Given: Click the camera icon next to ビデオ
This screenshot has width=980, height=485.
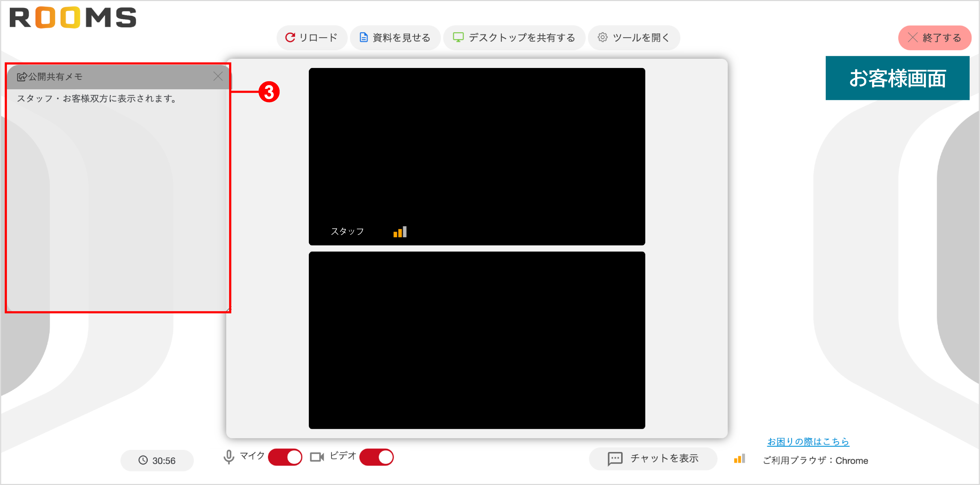Looking at the screenshot, I should click(x=317, y=456).
